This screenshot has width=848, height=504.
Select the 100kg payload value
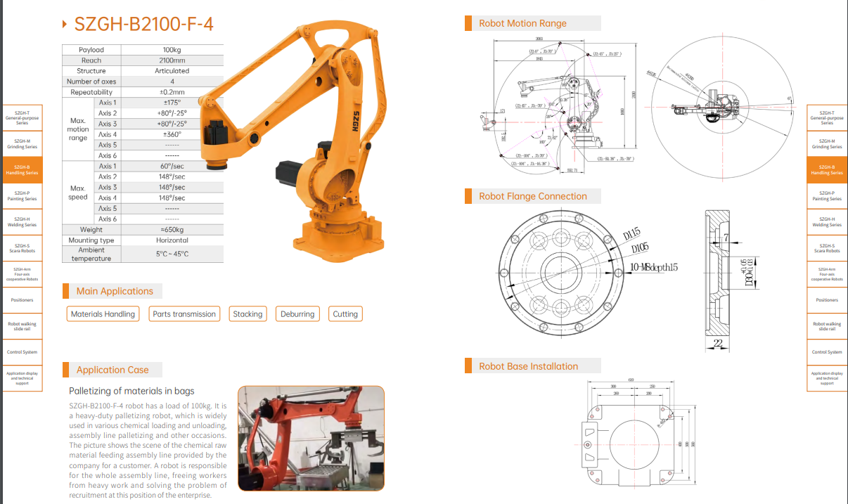[172, 50]
